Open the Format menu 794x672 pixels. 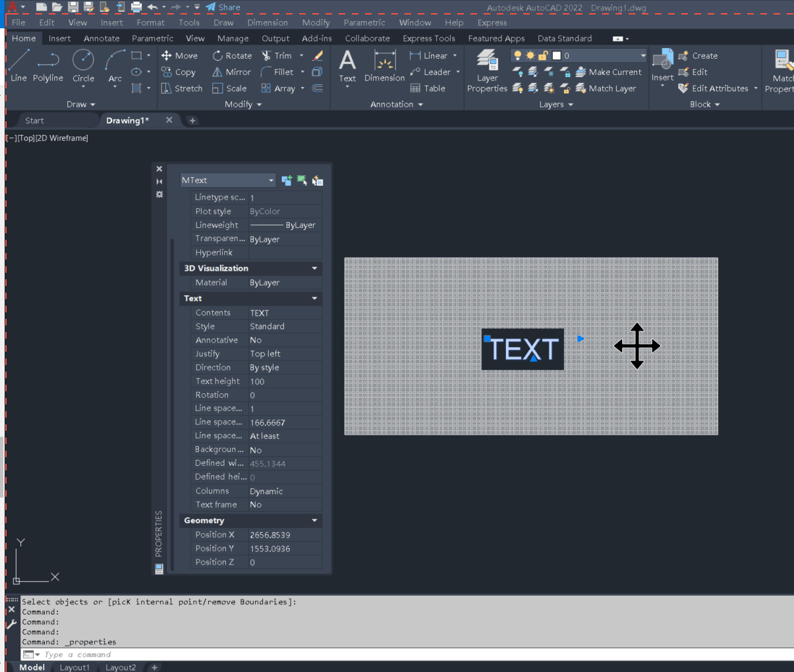pos(150,22)
